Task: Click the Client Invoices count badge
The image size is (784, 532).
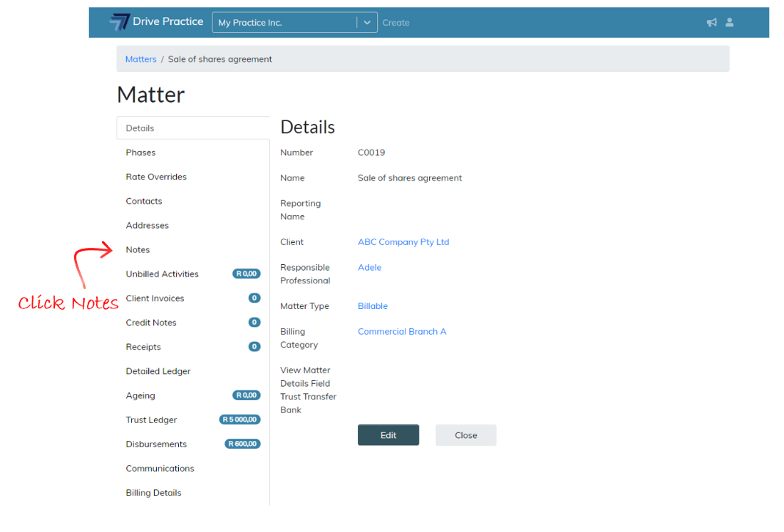Action: tap(254, 298)
